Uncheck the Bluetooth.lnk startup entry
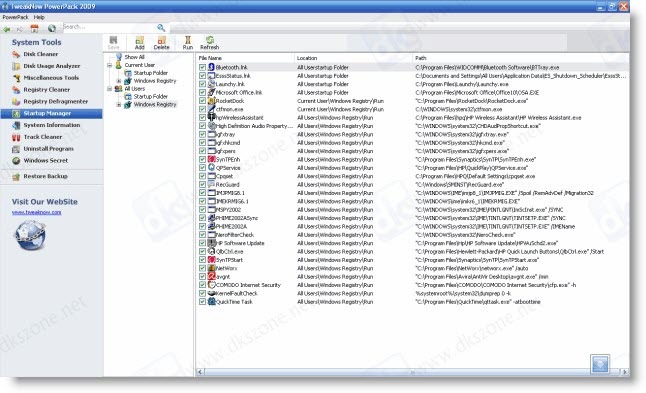646x393 pixels. [202, 67]
